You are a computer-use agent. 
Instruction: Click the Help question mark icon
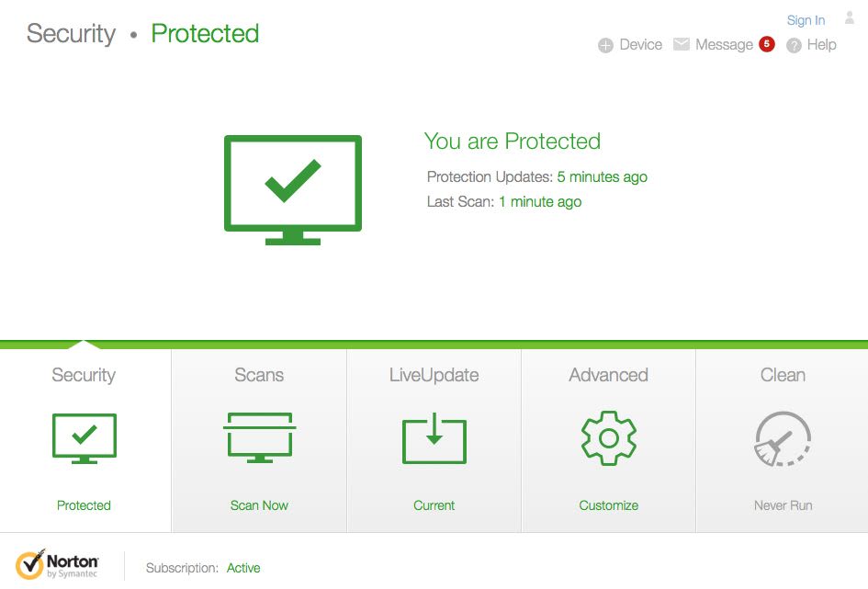click(794, 45)
